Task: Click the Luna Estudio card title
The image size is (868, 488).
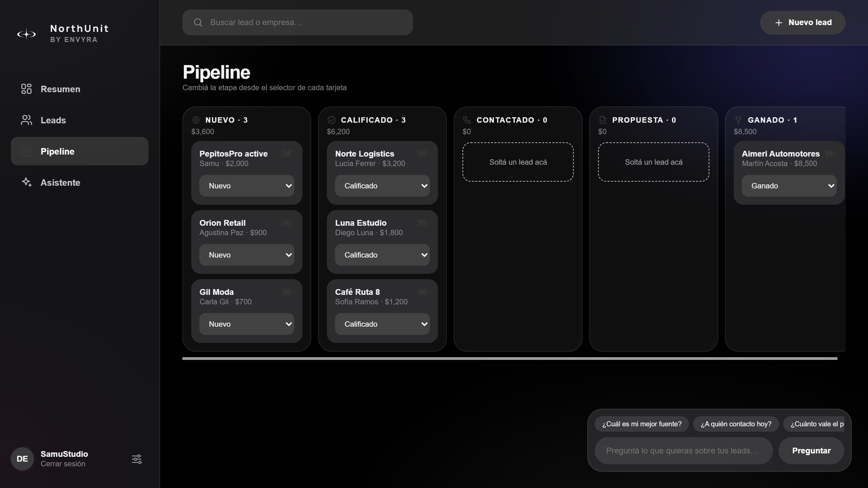Action: [x=361, y=223]
